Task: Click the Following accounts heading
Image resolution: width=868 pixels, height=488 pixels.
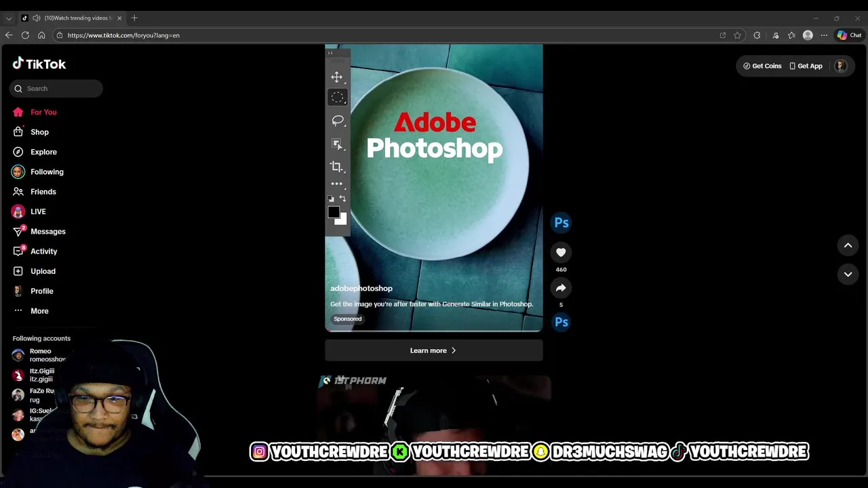Action: pyautogui.click(x=41, y=338)
